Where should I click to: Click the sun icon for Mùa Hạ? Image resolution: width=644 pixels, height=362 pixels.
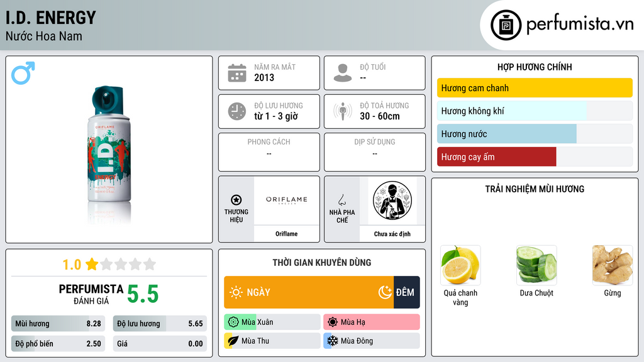point(333,322)
